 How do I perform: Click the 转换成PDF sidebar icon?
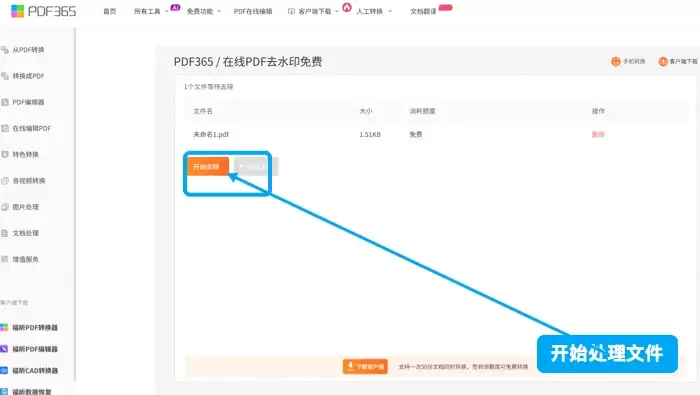(x=5, y=76)
